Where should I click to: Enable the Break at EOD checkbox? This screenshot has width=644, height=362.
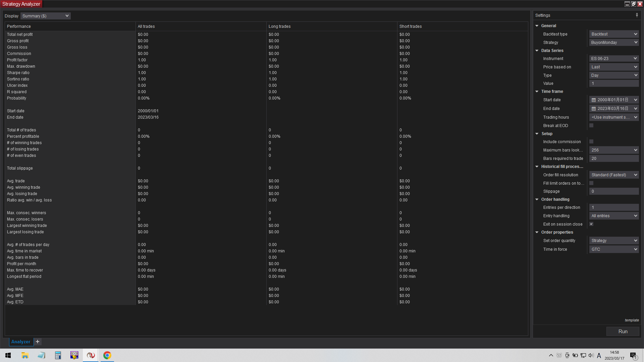591,126
